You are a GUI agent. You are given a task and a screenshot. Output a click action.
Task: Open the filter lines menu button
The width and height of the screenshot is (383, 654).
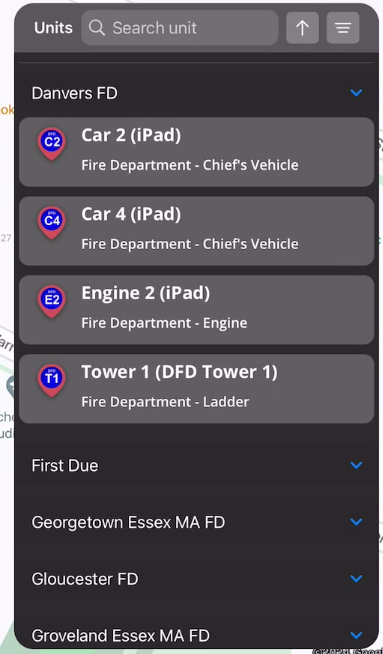click(343, 28)
